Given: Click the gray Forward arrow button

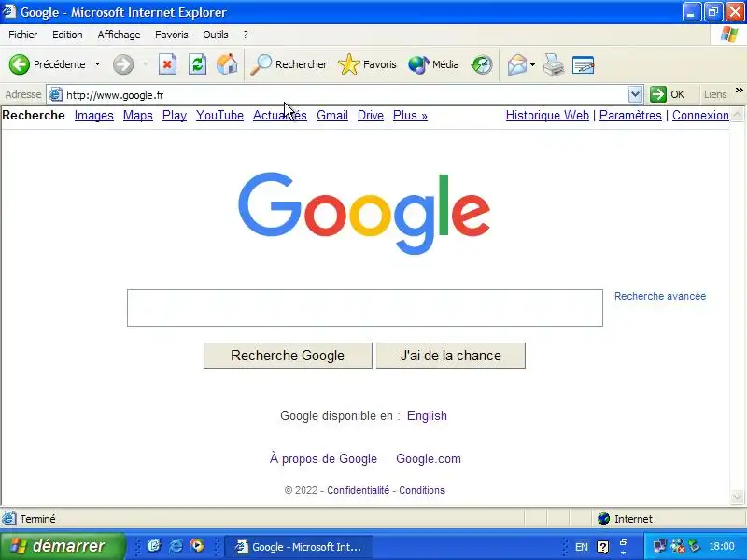Looking at the screenshot, I should point(123,64).
